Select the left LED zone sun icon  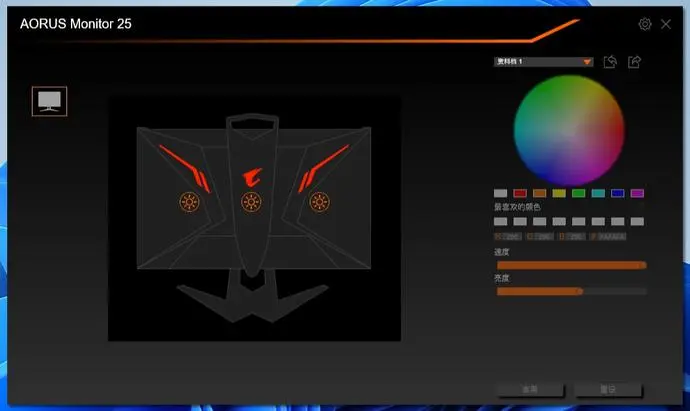coord(189,202)
